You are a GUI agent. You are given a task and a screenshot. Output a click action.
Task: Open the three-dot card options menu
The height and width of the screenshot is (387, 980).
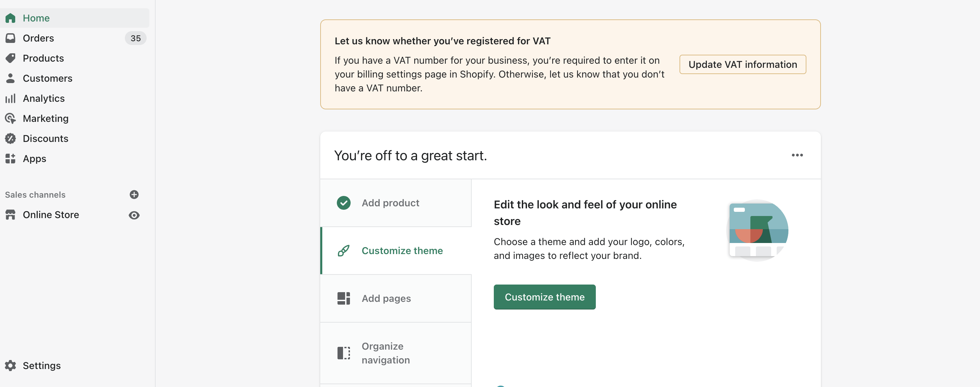tap(797, 155)
